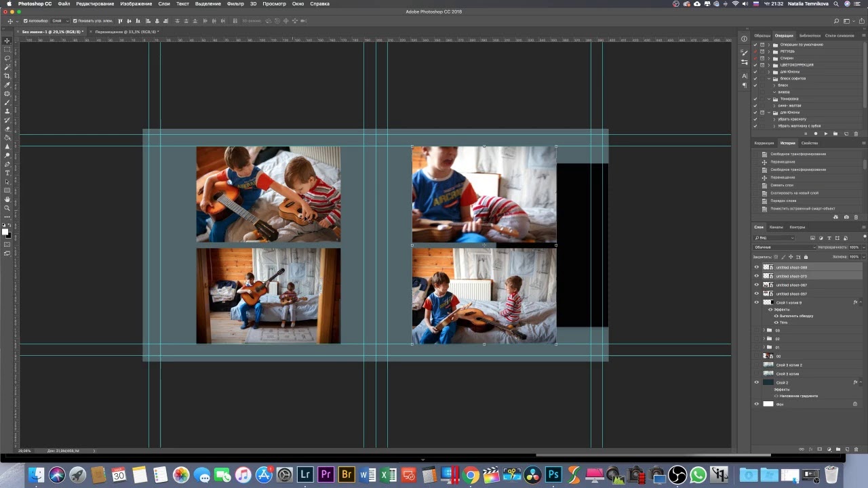Open Слои menu in menu bar
The height and width of the screenshot is (488, 868).
point(164,4)
